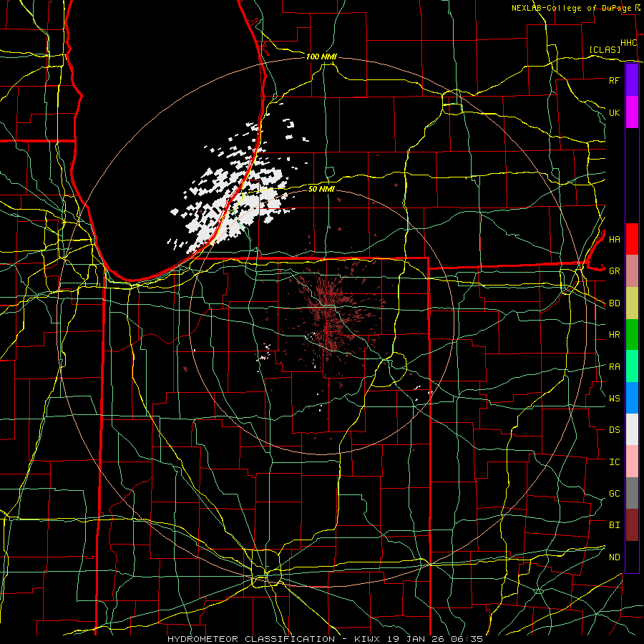Click the BD yellow legend swatch

pyautogui.click(x=632, y=303)
